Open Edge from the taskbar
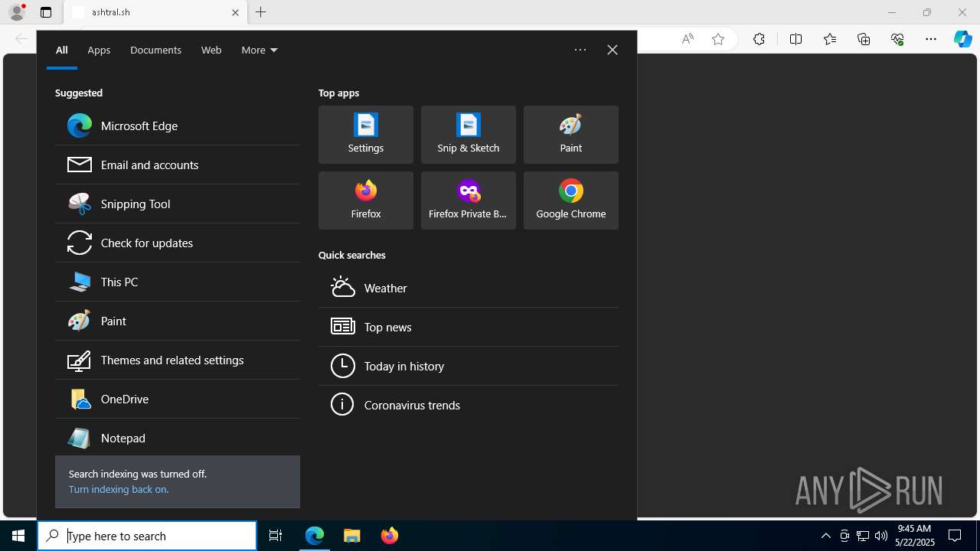980x551 pixels. point(315,536)
